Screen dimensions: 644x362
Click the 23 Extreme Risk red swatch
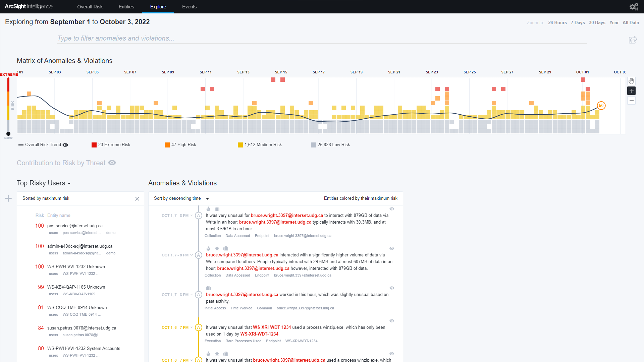[x=94, y=145]
